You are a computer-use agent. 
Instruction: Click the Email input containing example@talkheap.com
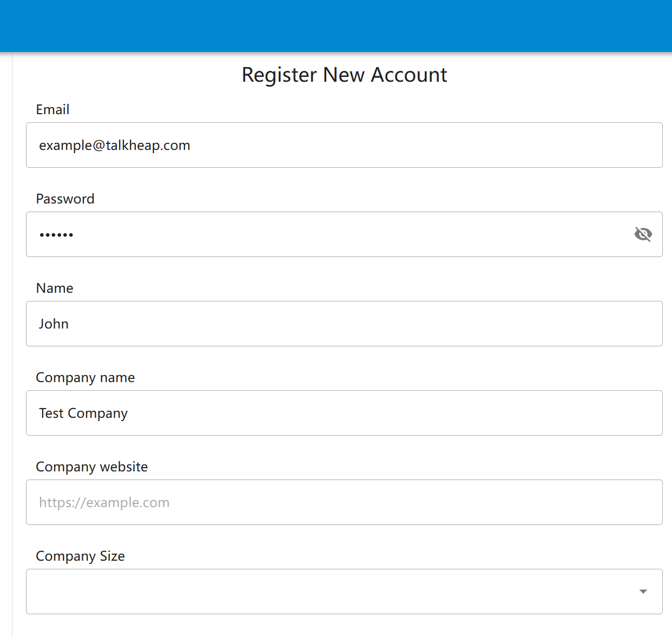[344, 145]
